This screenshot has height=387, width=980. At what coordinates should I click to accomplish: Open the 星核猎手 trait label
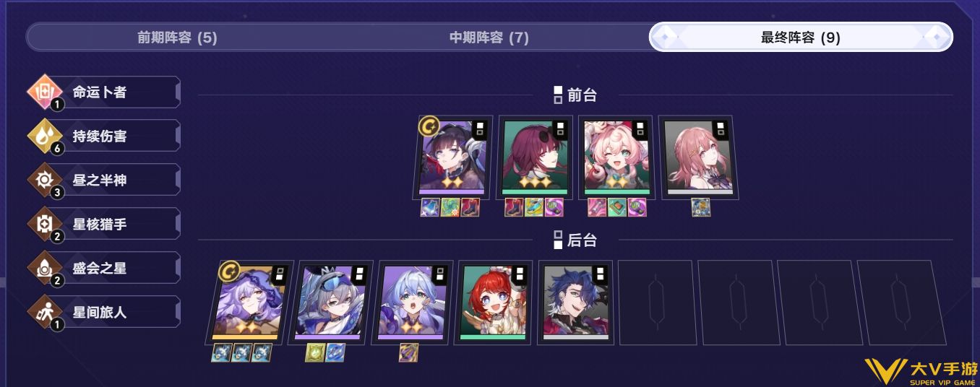pos(100,225)
